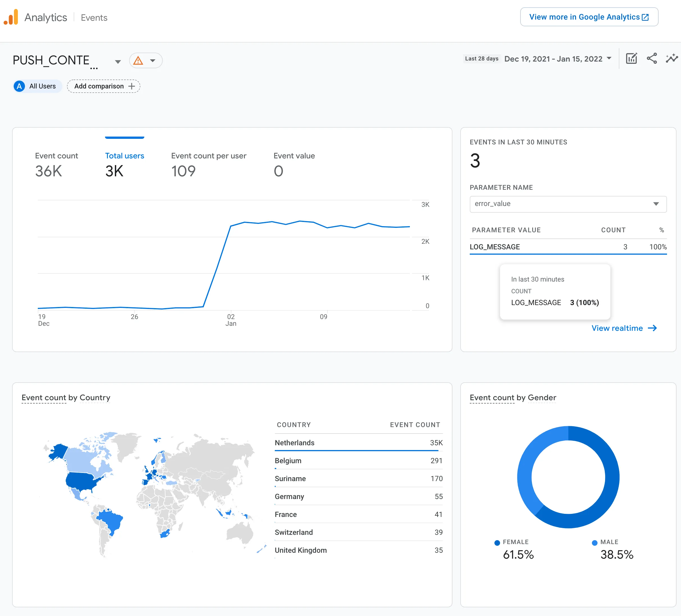Click the orange warning triangle icon
The height and width of the screenshot is (616, 681).
coord(138,61)
